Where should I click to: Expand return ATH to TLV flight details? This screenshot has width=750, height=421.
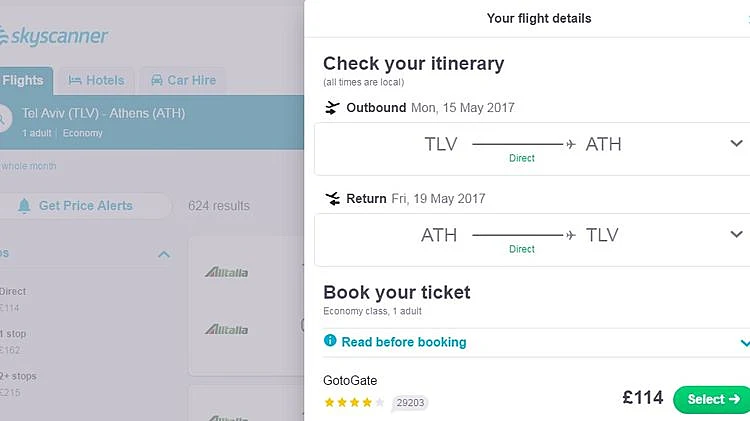pos(737,235)
